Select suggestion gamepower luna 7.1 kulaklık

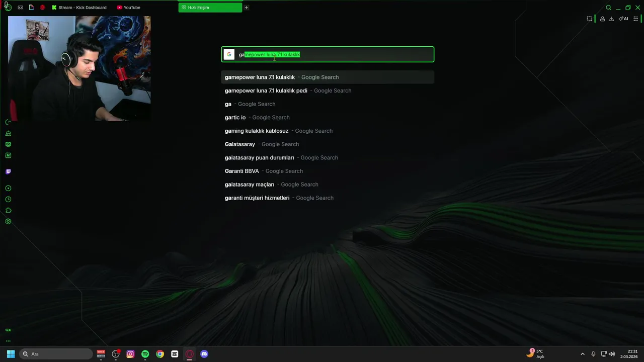click(328, 77)
